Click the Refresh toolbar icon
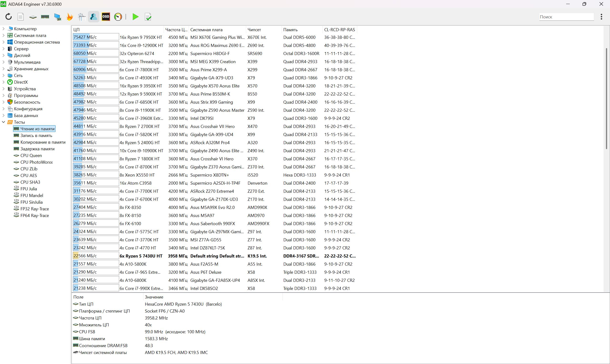 tap(9, 17)
